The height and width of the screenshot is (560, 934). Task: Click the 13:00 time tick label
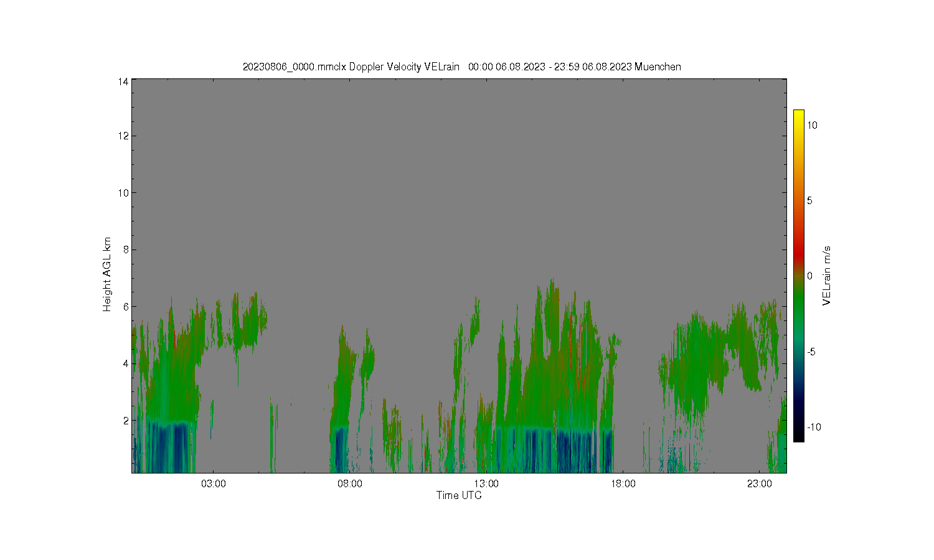coord(486,484)
